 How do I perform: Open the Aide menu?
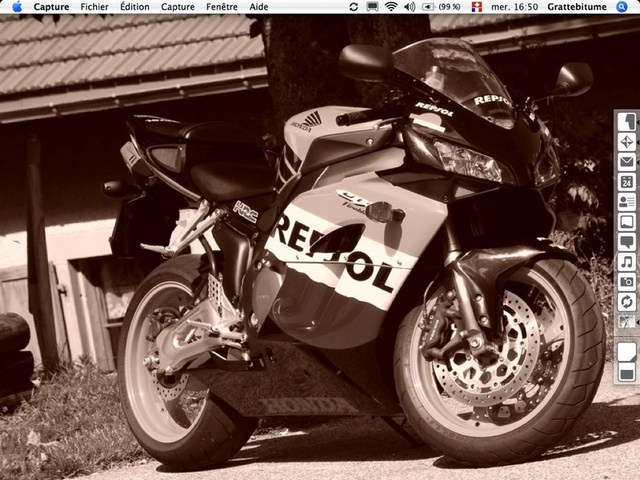pyautogui.click(x=259, y=7)
